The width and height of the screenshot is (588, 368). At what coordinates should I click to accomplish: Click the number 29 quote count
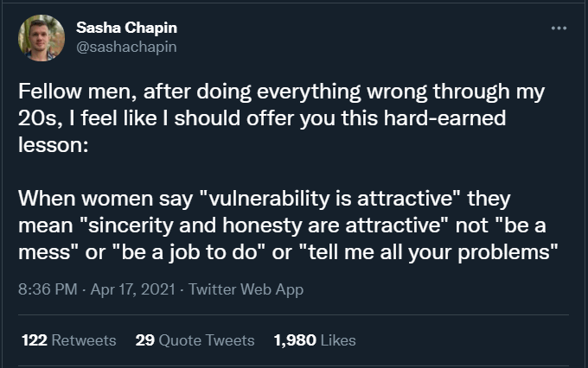145,340
